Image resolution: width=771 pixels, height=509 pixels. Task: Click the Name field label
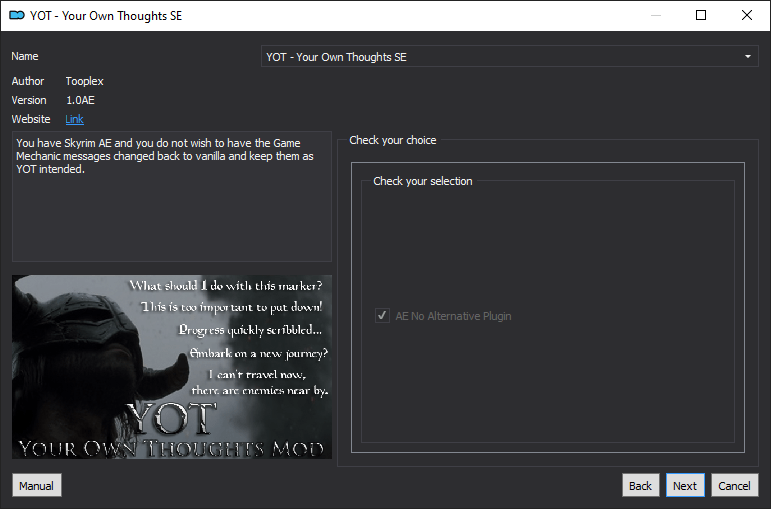click(25, 56)
